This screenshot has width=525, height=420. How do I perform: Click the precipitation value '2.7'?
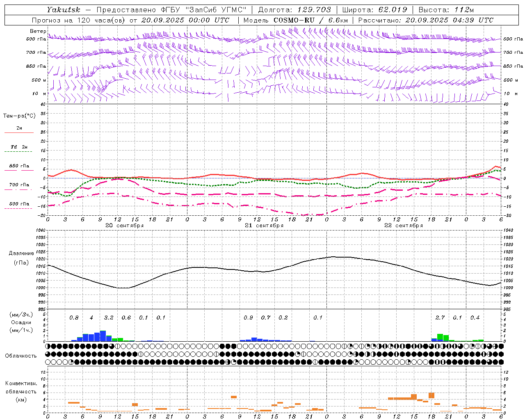tap(440, 318)
